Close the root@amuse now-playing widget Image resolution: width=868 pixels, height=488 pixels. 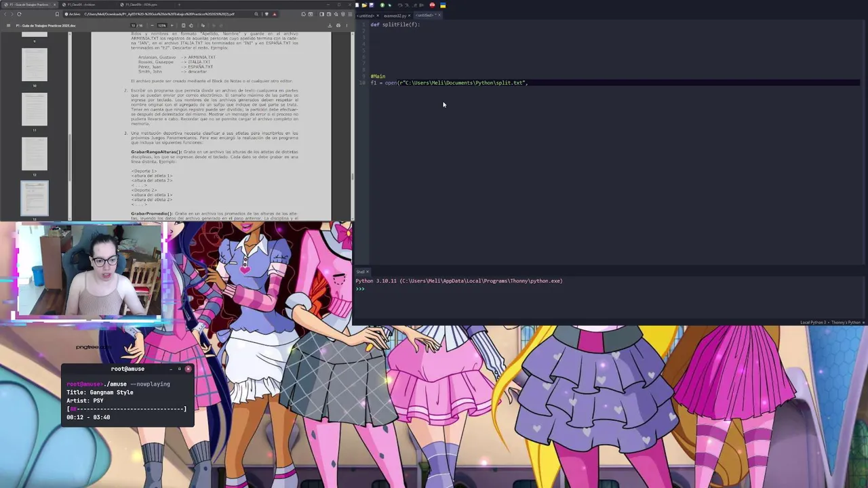point(188,369)
